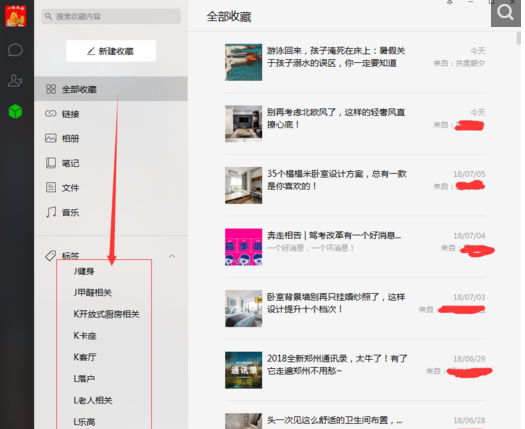525x429 pixels.
Task: Select the K-卡座 tag
Action: [x=85, y=336]
